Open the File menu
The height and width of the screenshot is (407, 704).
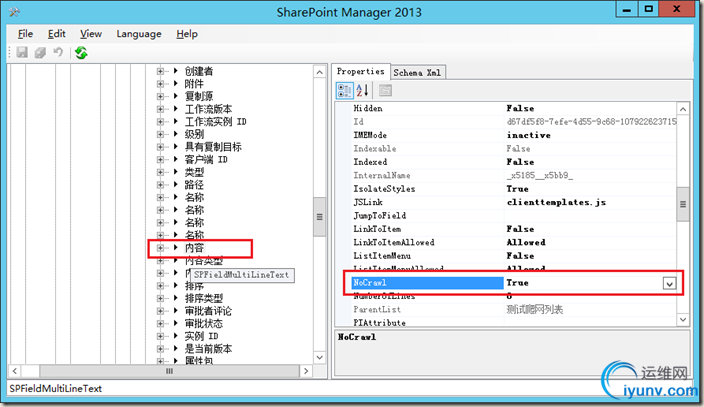click(25, 34)
